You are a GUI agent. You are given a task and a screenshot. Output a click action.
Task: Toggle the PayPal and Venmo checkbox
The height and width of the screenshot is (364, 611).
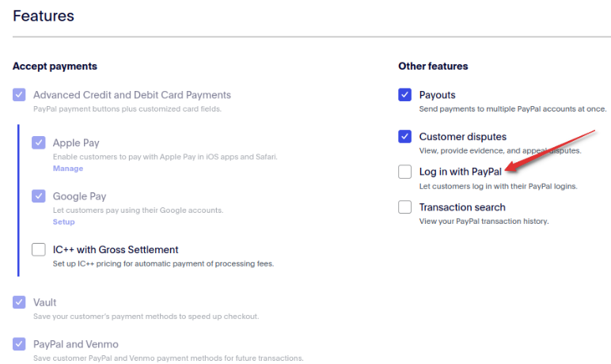click(19, 344)
